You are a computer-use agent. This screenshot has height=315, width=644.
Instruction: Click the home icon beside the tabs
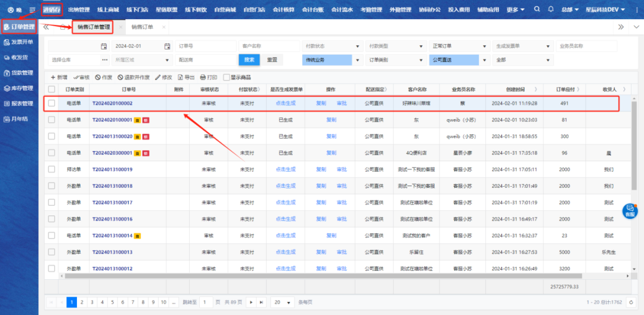pos(63,27)
